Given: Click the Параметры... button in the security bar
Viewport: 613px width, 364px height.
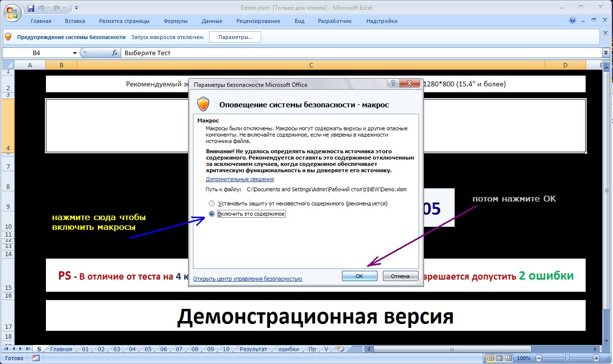Looking at the screenshot, I should point(235,37).
